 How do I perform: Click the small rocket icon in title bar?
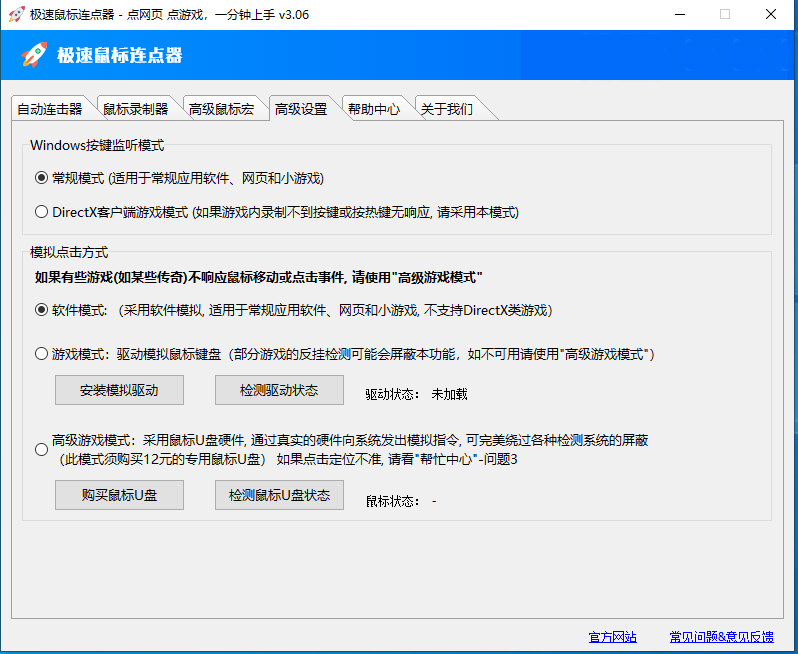(16, 14)
